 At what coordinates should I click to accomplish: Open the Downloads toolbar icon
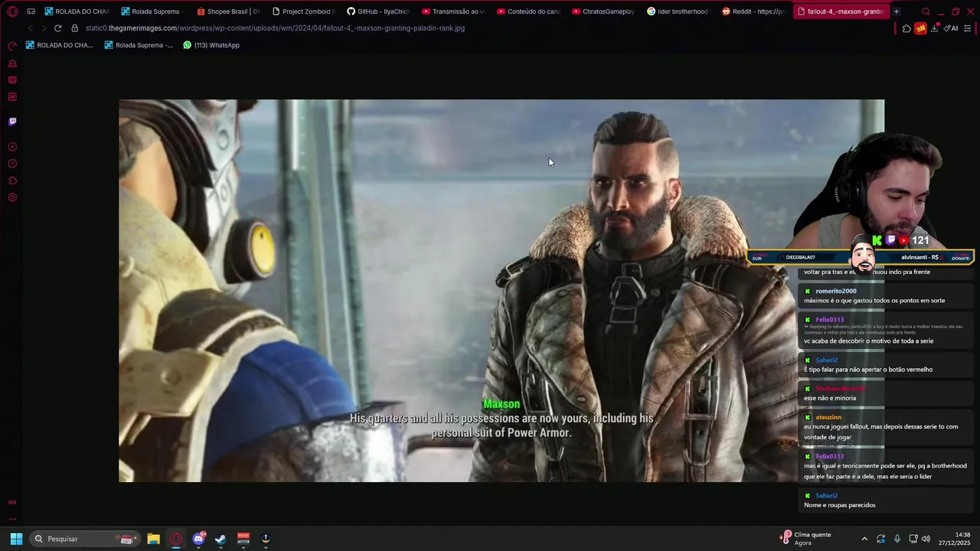(x=935, y=28)
